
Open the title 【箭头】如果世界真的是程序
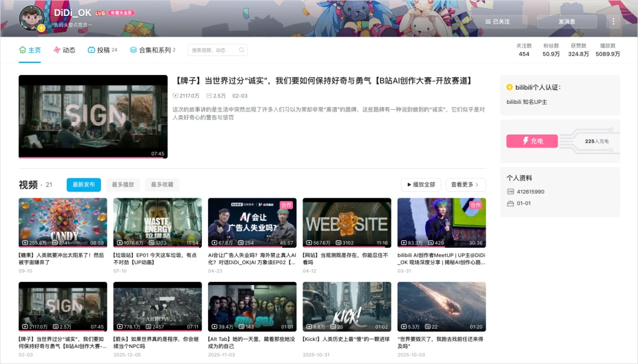(x=156, y=343)
